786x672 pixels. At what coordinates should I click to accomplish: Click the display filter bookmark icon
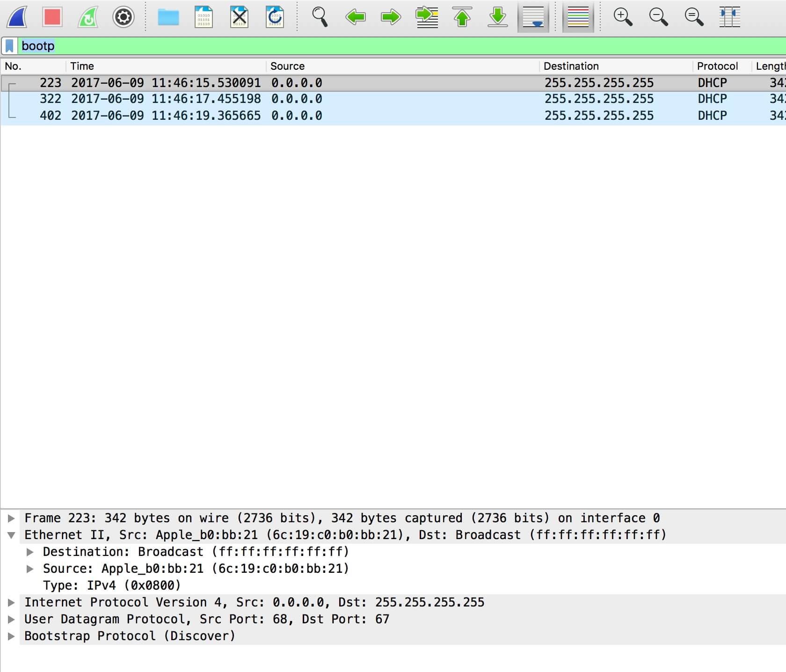9,46
